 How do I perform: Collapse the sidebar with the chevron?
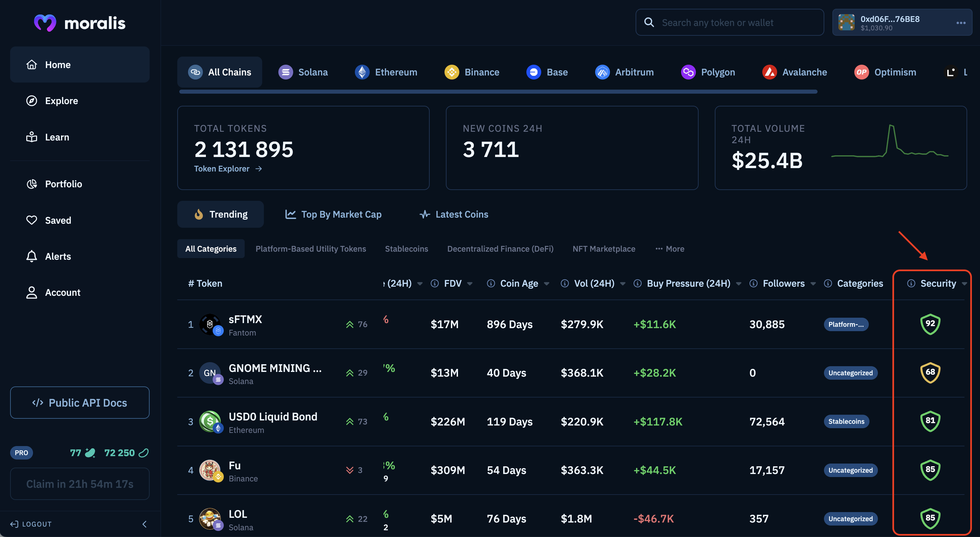pyautogui.click(x=144, y=524)
